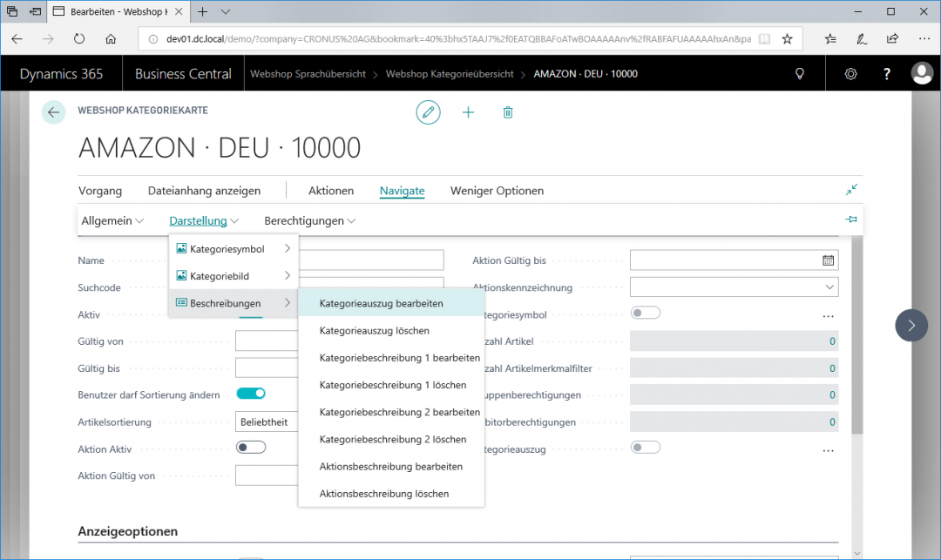941x560 pixels.
Task: Choose Kategorieauszug bearbeiten
Action: (x=391, y=303)
